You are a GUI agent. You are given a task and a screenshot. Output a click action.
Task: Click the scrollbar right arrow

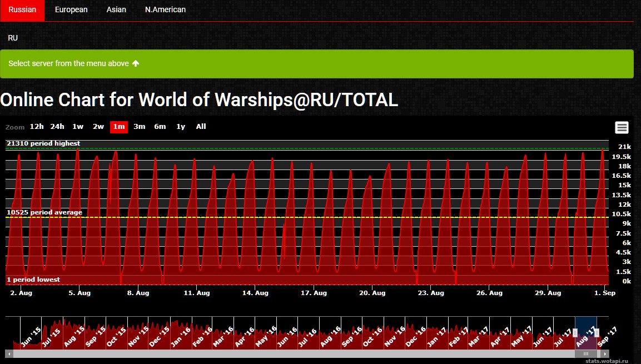(605, 353)
